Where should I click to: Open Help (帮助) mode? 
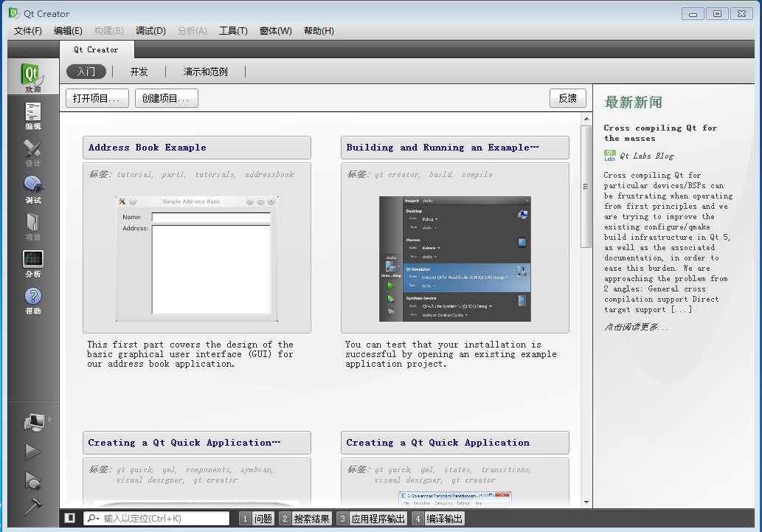pyautogui.click(x=33, y=300)
